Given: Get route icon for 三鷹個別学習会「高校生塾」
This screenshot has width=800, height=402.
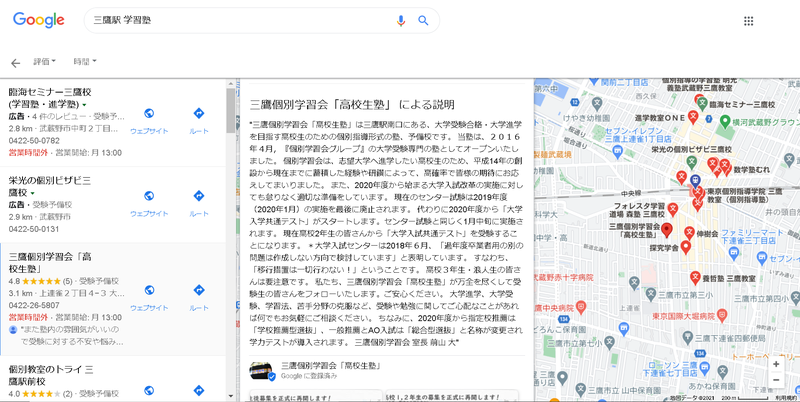Looking at the screenshot, I should pyautogui.click(x=199, y=290).
